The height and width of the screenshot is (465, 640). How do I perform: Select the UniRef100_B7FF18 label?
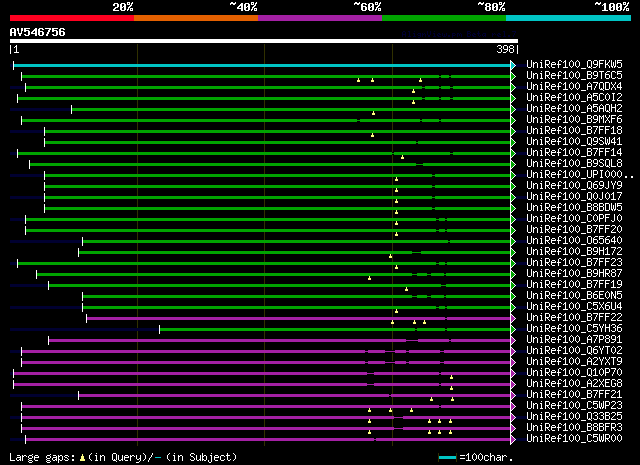tap(574, 130)
